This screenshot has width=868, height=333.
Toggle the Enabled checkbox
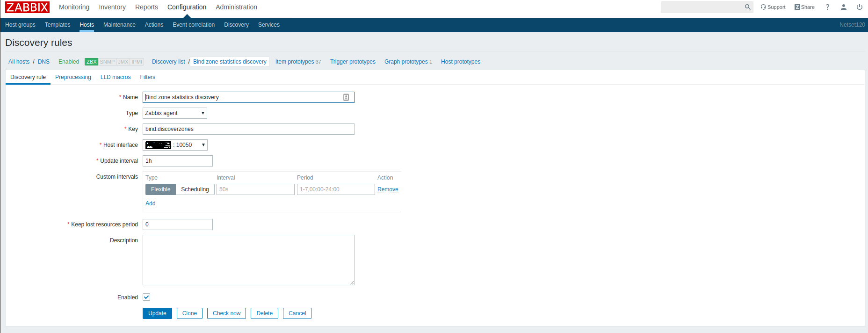[146, 297]
